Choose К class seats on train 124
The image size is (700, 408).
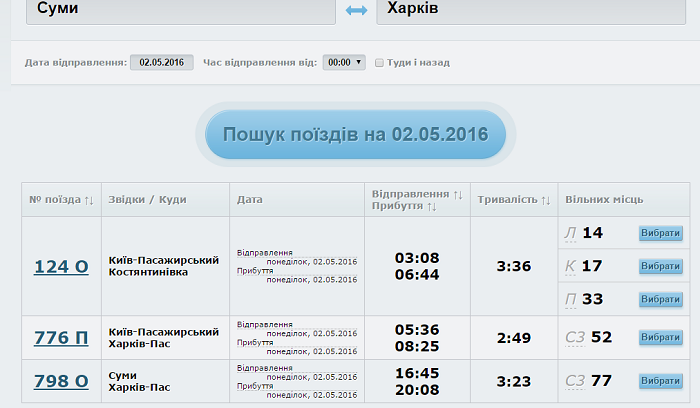click(660, 266)
